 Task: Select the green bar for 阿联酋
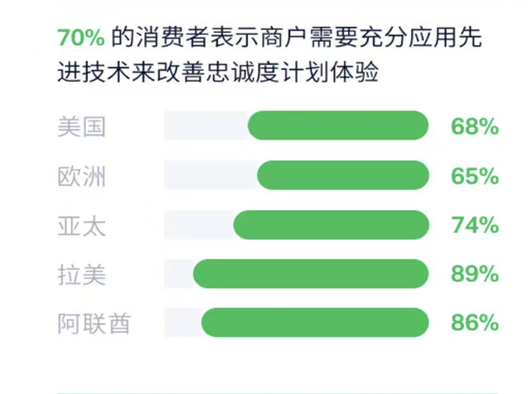[315, 323]
